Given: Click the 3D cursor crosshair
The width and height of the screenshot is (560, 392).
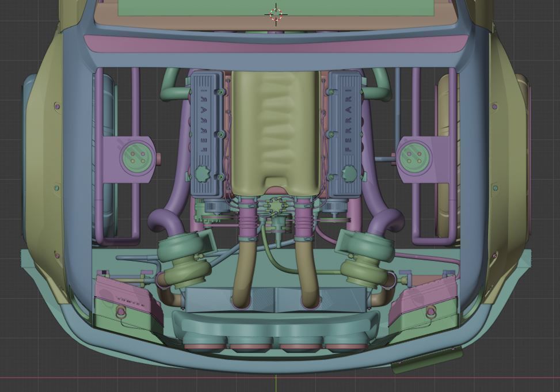Looking at the screenshot, I should pos(276,14).
